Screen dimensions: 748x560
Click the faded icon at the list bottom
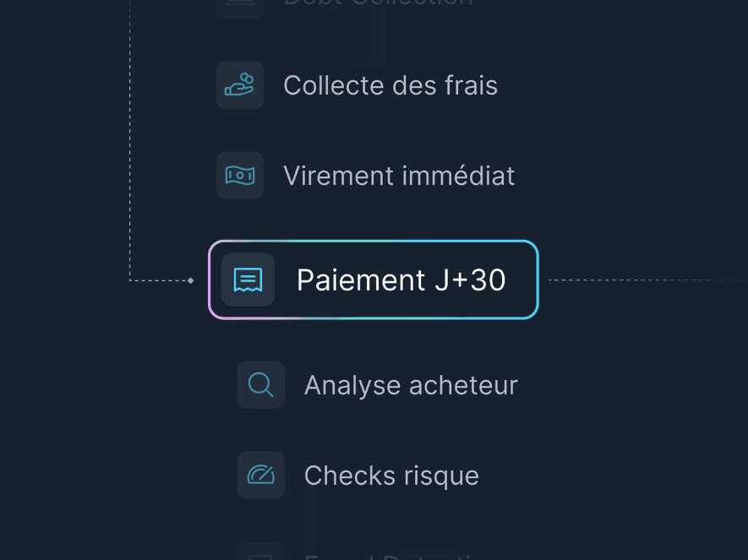click(260, 551)
